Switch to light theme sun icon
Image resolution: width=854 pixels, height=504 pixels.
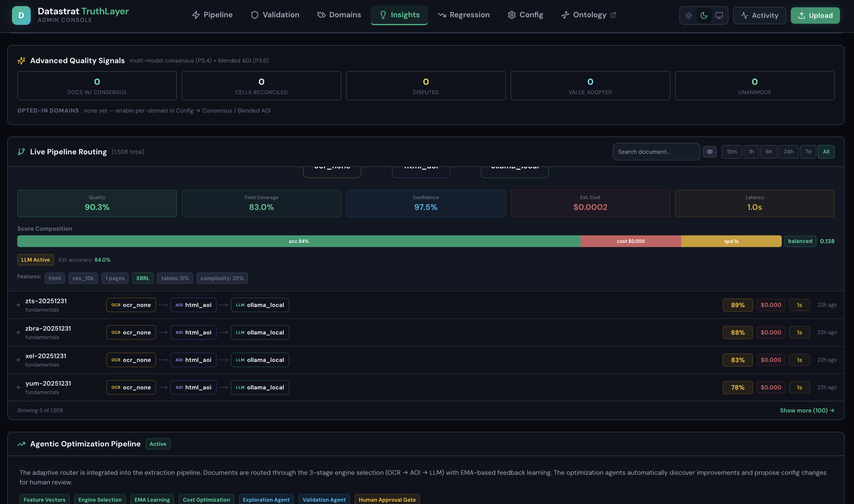point(688,15)
